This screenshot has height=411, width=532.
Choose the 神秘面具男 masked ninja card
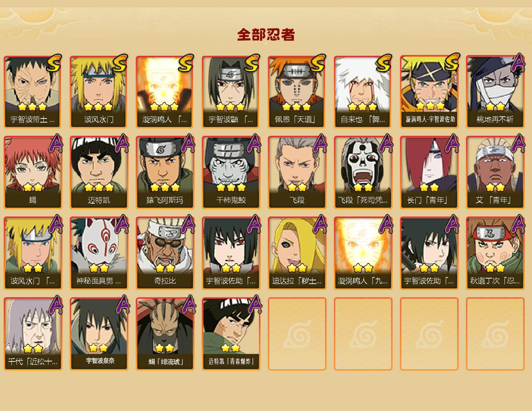(99, 253)
